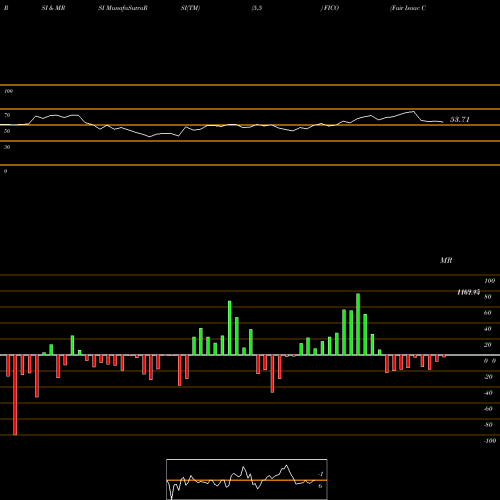
Task: Click the MR axis label 20
Action: (x=487, y=345)
